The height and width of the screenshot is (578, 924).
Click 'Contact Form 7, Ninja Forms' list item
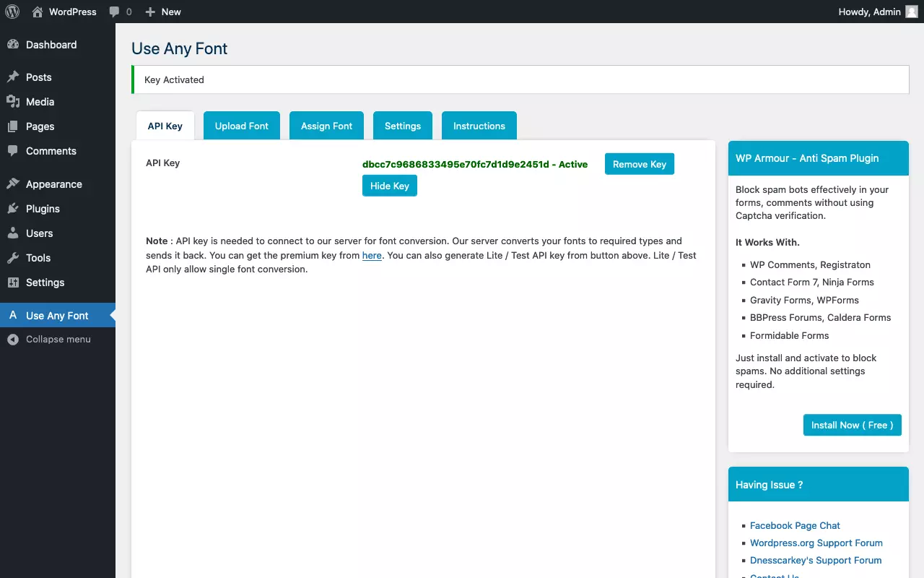(x=812, y=282)
